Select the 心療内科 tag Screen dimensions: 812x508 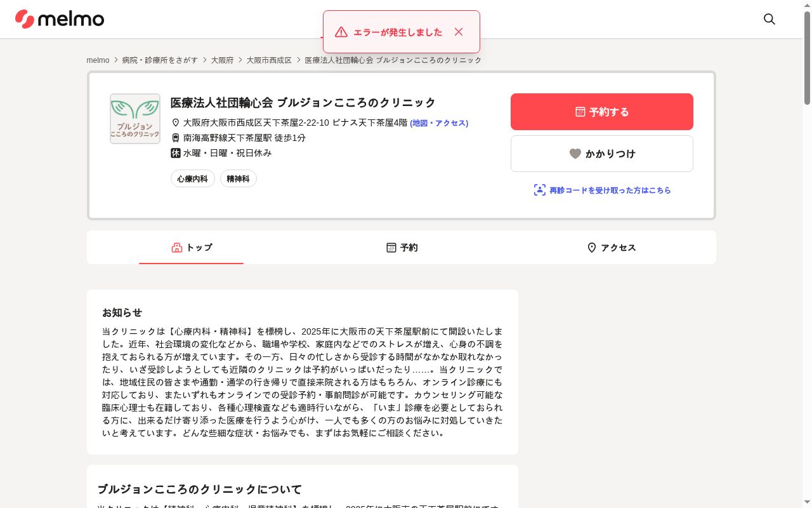point(193,179)
